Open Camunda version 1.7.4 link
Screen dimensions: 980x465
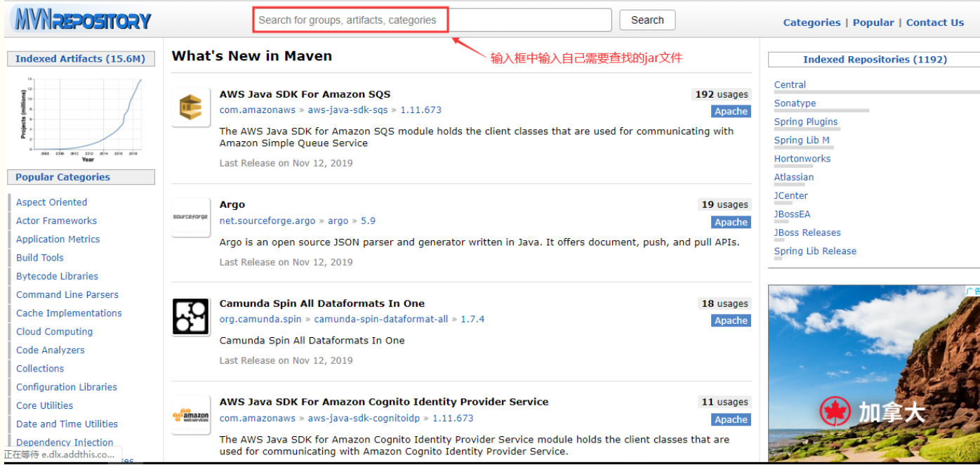point(472,319)
